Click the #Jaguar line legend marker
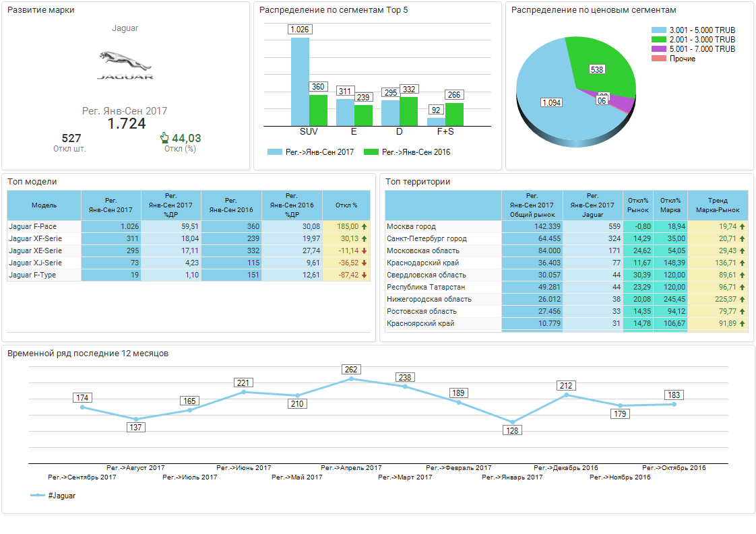This screenshot has width=756, height=534. point(38,496)
